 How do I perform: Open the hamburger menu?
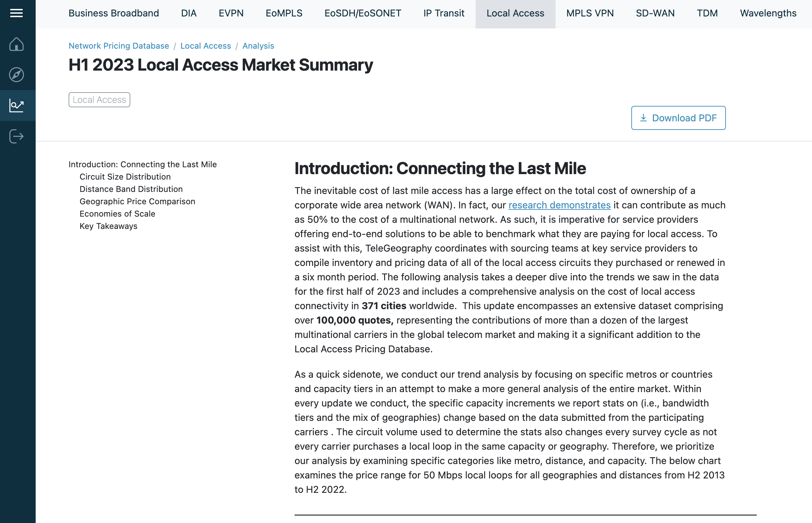click(x=16, y=13)
